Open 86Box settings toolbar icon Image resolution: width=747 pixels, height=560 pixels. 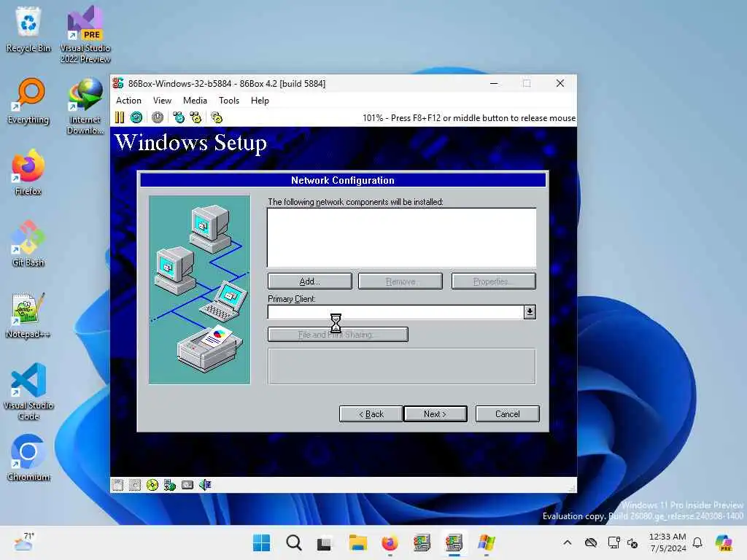217,117
